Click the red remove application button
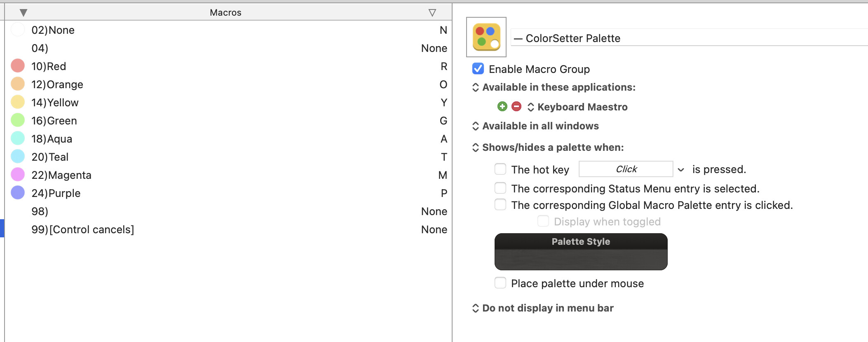 516,107
